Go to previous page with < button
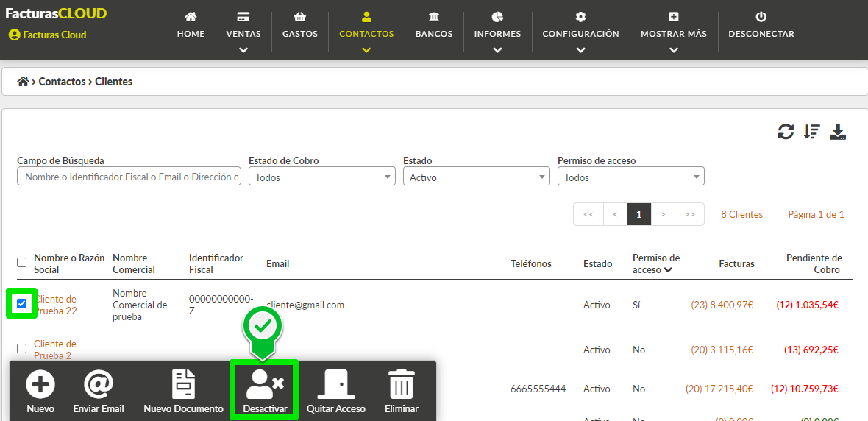Viewport: 868px width, 421px height. 615,214
